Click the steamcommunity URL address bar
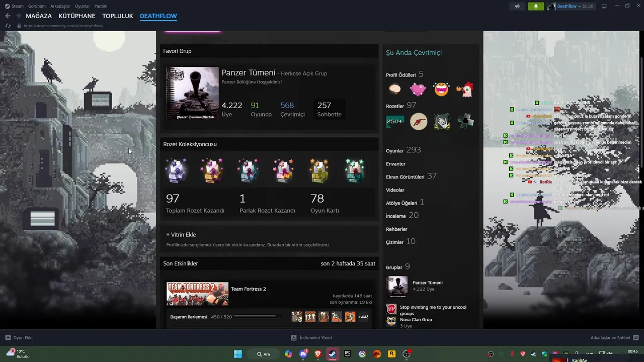The height and width of the screenshot is (362, 644). point(63,26)
